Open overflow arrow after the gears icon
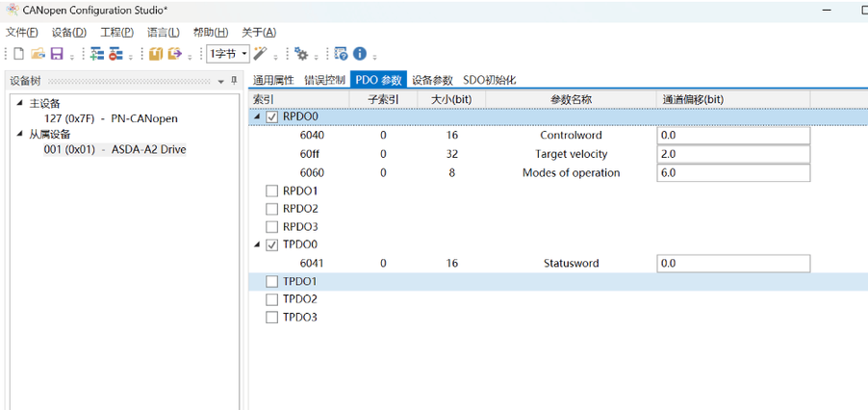Screen dimensions: 868x410 pos(316,56)
